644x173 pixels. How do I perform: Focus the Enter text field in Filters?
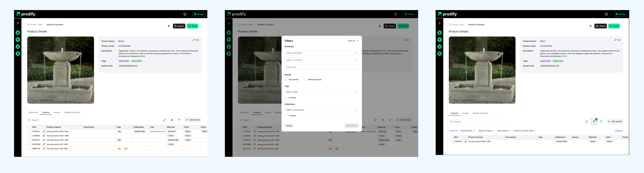(x=321, y=67)
